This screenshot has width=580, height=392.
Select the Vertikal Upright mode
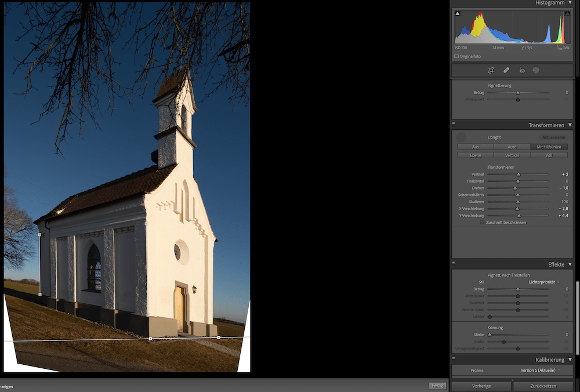(512, 155)
